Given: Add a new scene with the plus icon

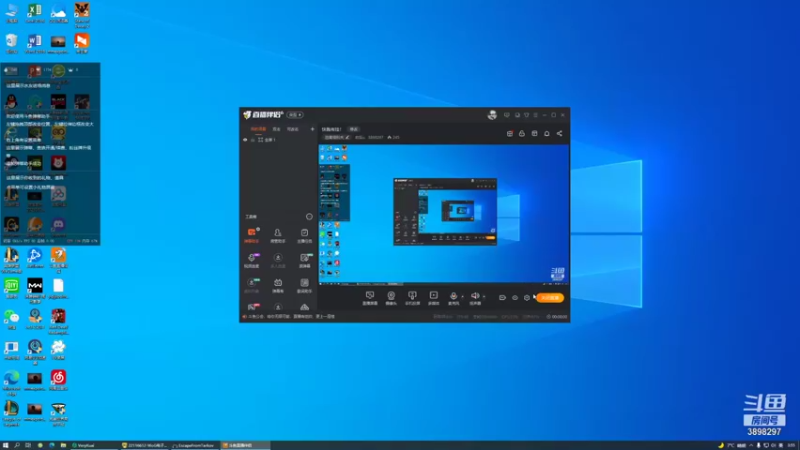Looking at the screenshot, I should point(312,129).
